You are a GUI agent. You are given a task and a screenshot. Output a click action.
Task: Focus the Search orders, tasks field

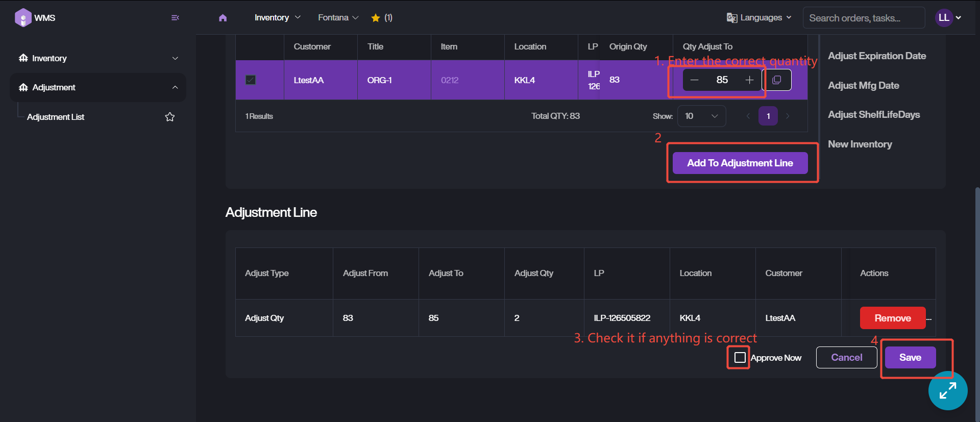pyautogui.click(x=863, y=18)
